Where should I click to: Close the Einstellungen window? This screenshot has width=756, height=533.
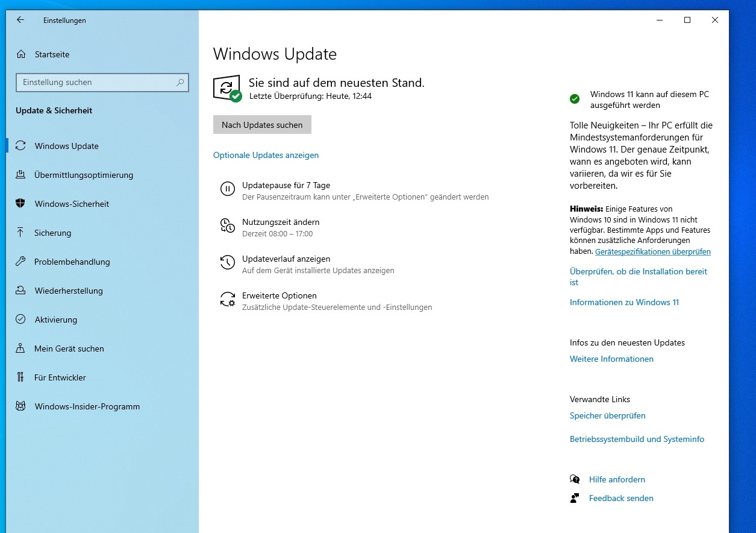tap(715, 20)
